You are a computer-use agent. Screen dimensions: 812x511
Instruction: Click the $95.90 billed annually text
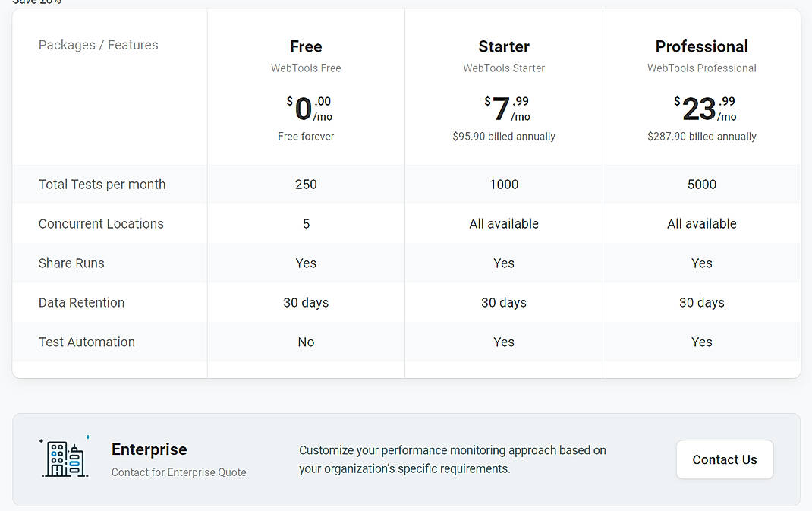pyautogui.click(x=503, y=136)
